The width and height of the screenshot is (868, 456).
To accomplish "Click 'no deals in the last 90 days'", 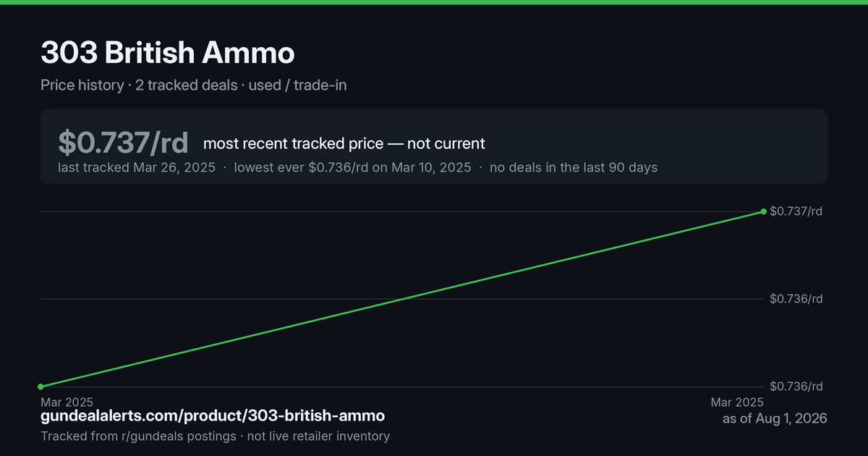I will click(x=574, y=167).
